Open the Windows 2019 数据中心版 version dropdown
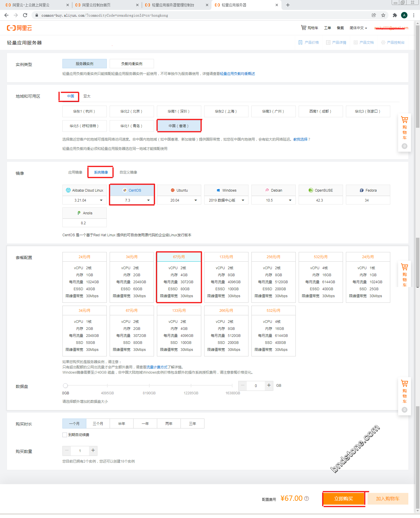The width and height of the screenshot is (420, 518). point(226,200)
